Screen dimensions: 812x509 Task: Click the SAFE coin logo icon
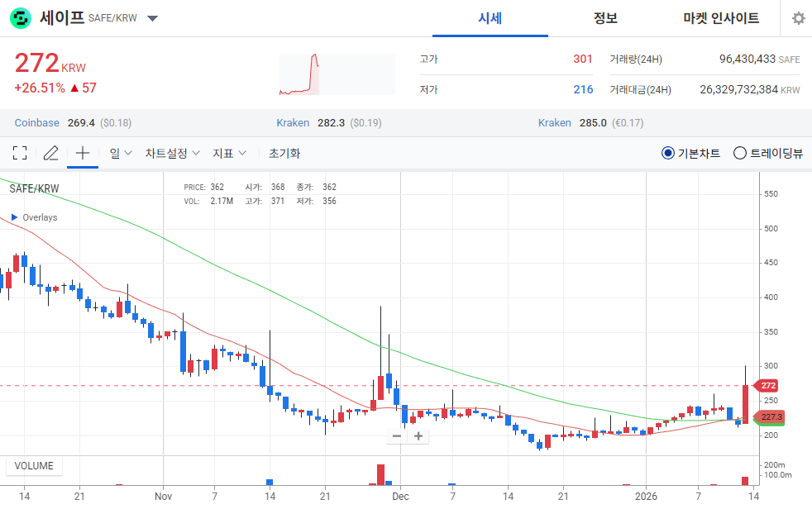(18, 17)
